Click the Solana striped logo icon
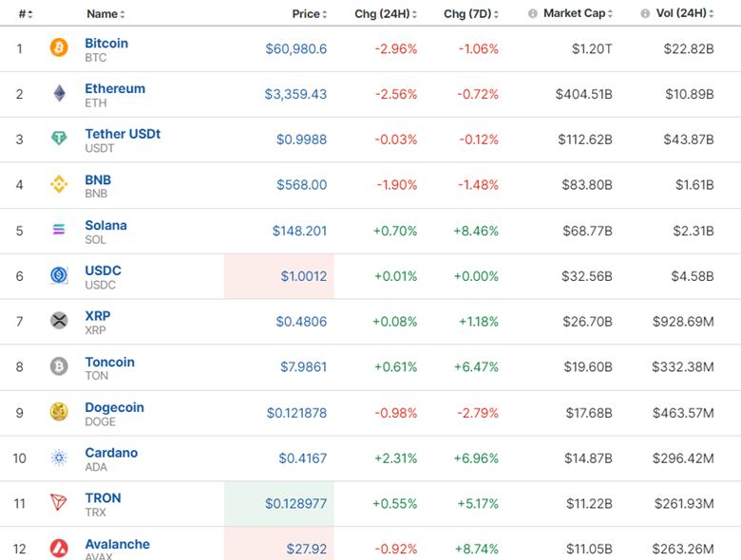741x560 pixels. coord(59,230)
